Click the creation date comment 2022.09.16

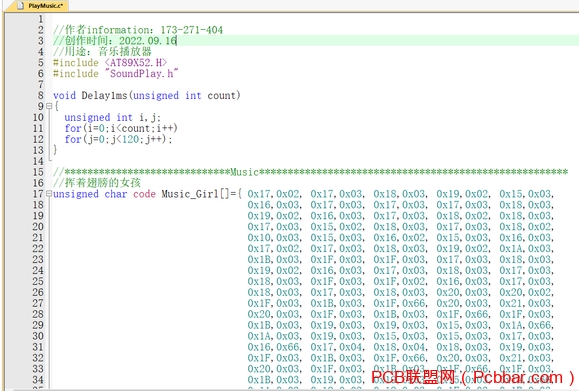pyautogui.click(x=115, y=41)
